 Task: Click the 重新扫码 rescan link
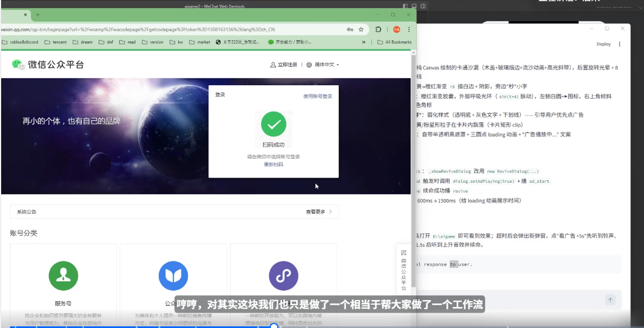[x=273, y=164]
